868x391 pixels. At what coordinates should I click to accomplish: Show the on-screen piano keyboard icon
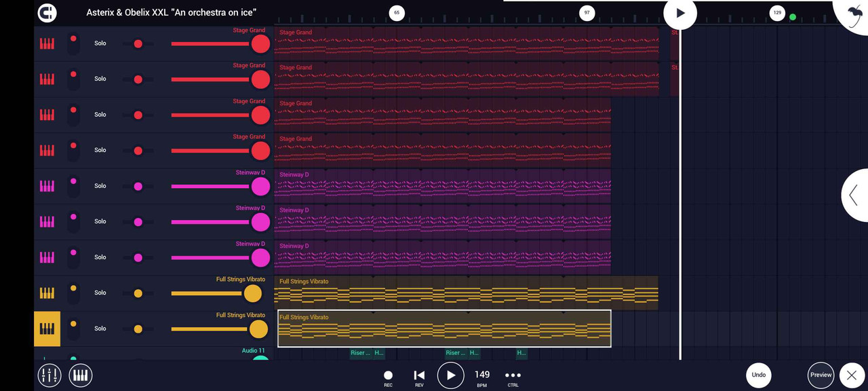point(81,375)
